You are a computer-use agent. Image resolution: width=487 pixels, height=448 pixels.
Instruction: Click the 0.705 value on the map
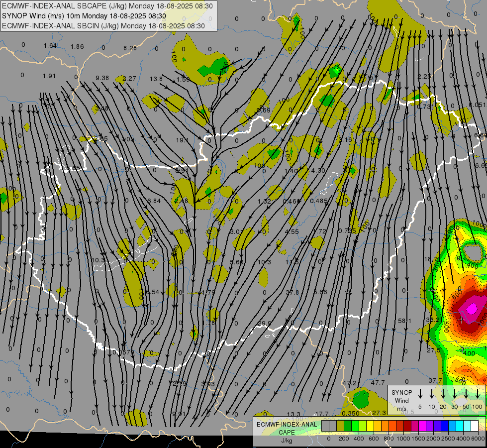coord(347,230)
